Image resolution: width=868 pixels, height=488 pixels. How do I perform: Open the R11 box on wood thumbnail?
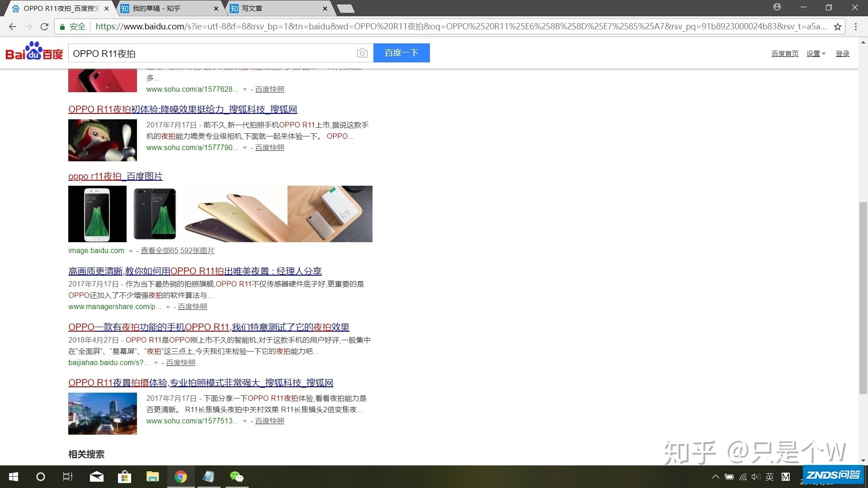330,214
